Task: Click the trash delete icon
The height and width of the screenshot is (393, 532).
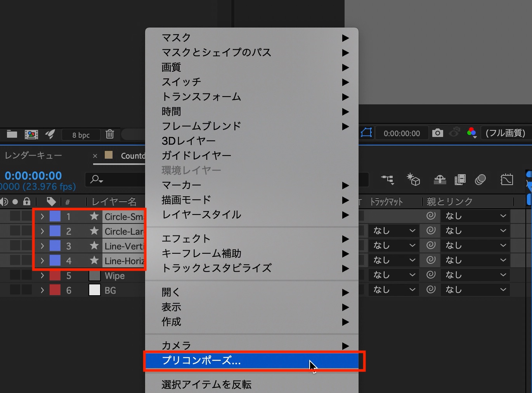Action: click(110, 134)
